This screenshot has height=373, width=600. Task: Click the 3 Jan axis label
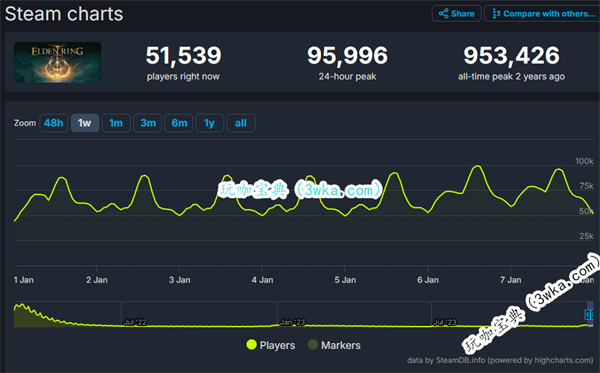[x=179, y=280]
